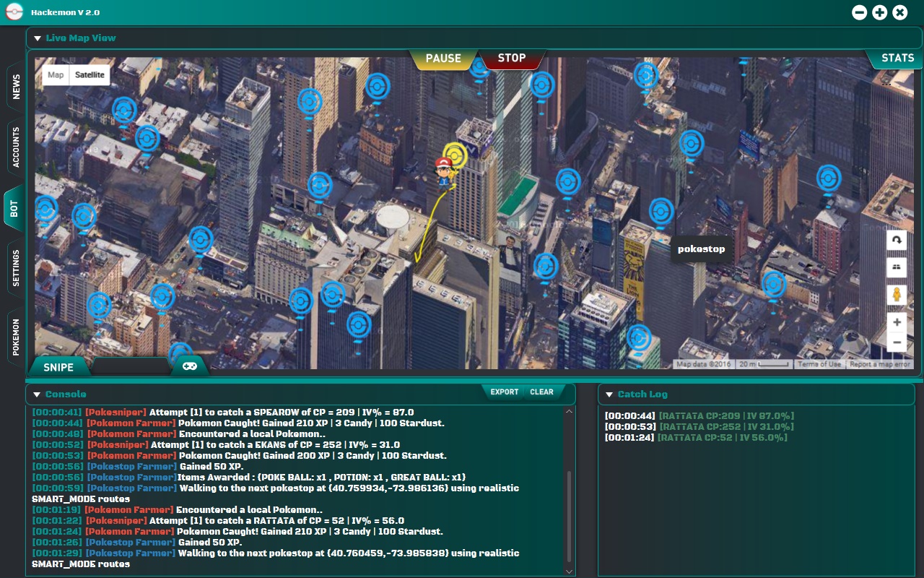Stop the bot

(512, 59)
